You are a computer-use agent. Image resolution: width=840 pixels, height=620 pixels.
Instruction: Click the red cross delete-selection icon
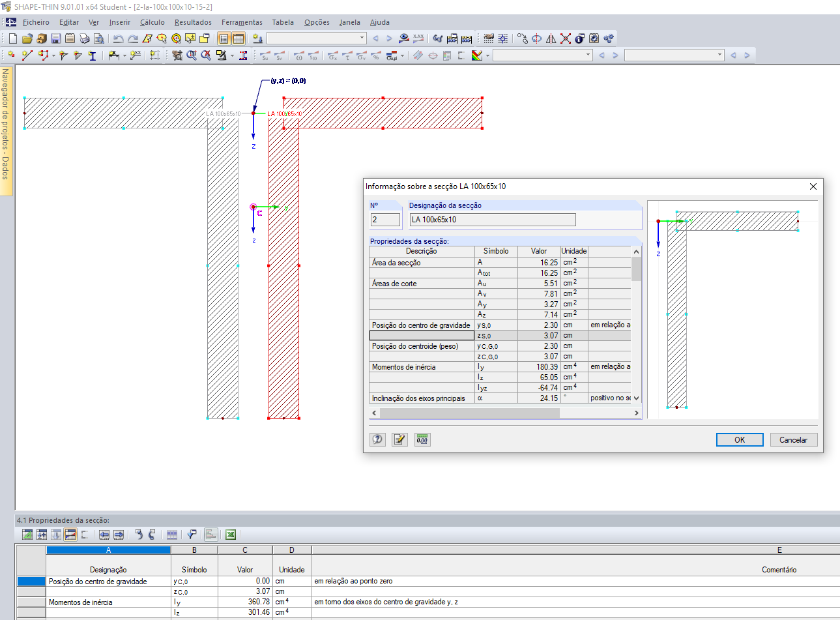565,38
